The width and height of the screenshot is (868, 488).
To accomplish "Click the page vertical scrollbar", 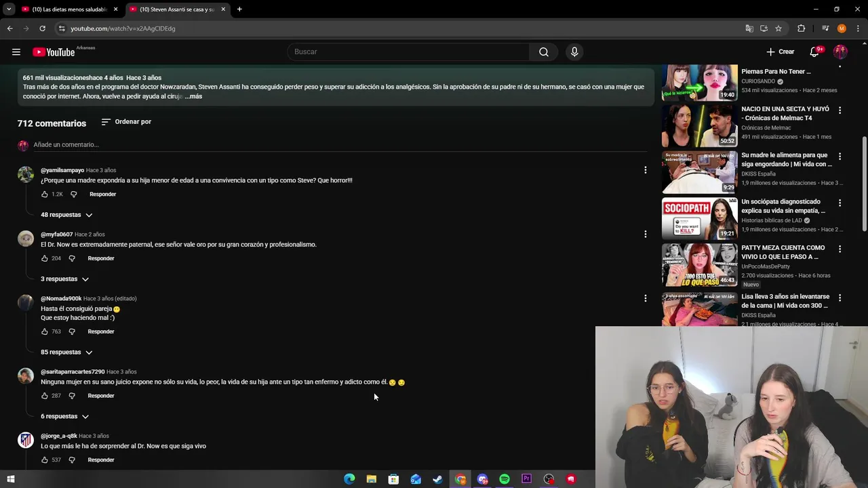I will point(863,183).
